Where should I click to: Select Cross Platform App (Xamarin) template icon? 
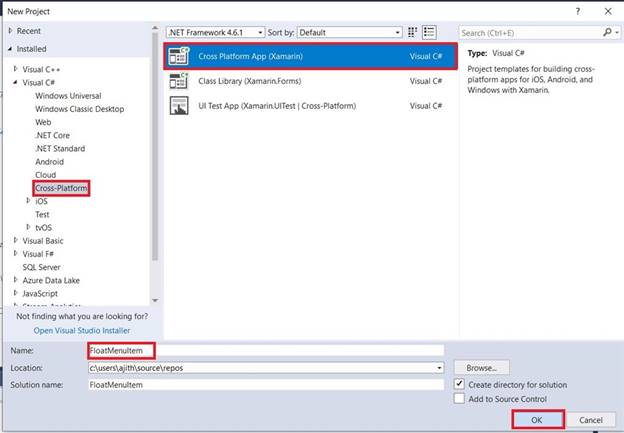pos(179,56)
